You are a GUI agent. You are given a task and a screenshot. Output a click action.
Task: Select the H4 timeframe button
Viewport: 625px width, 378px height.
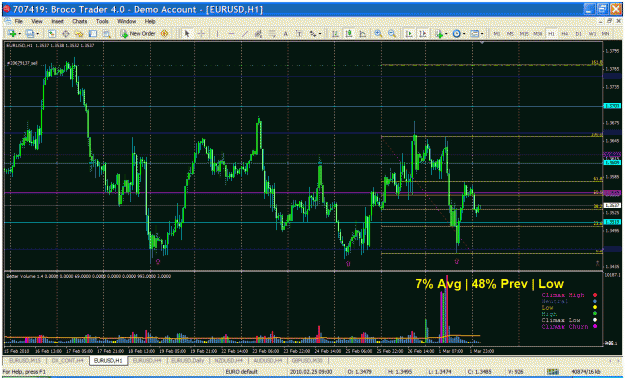[565, 34]
